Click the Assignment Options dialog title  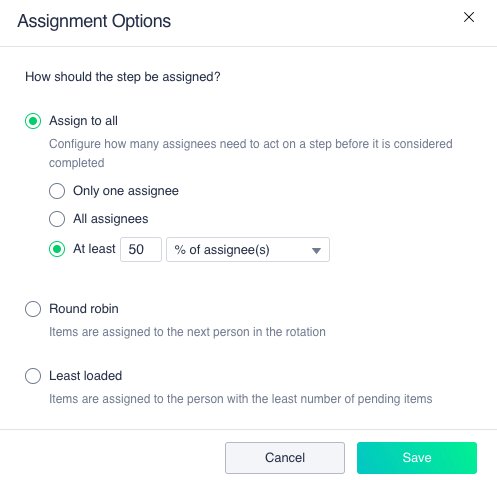(94, 21)
